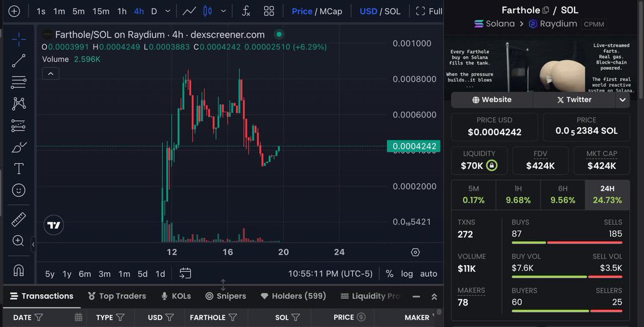Open the Twitter link
This screenshot has width=644, height=327.
[x=574, y=99]
